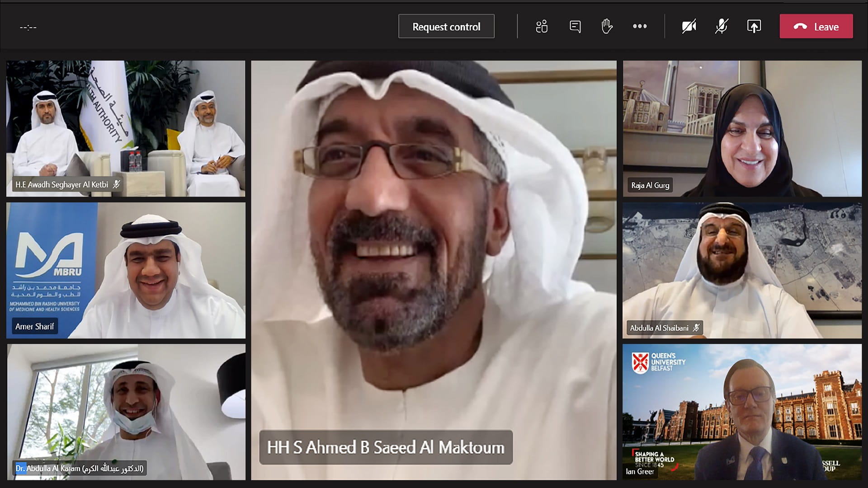Viewport: 868px width, 488px height.
Task: Open the participants panel icon
Action: tap(542, 27)
